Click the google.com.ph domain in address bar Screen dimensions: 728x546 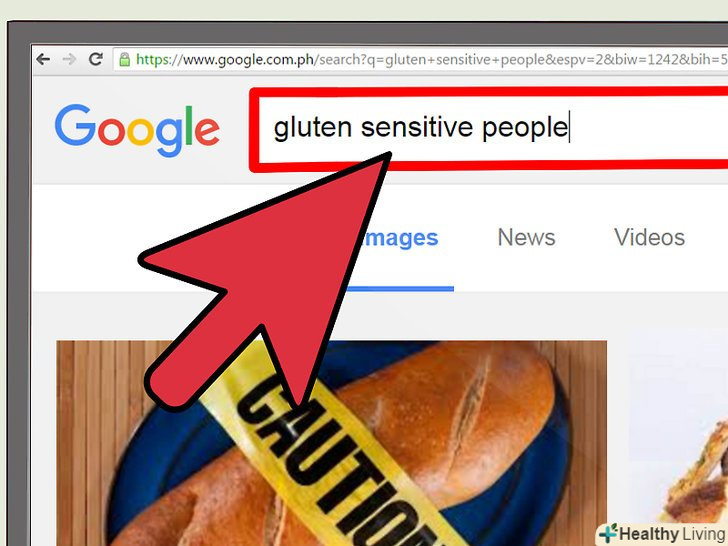click(249, 60)
